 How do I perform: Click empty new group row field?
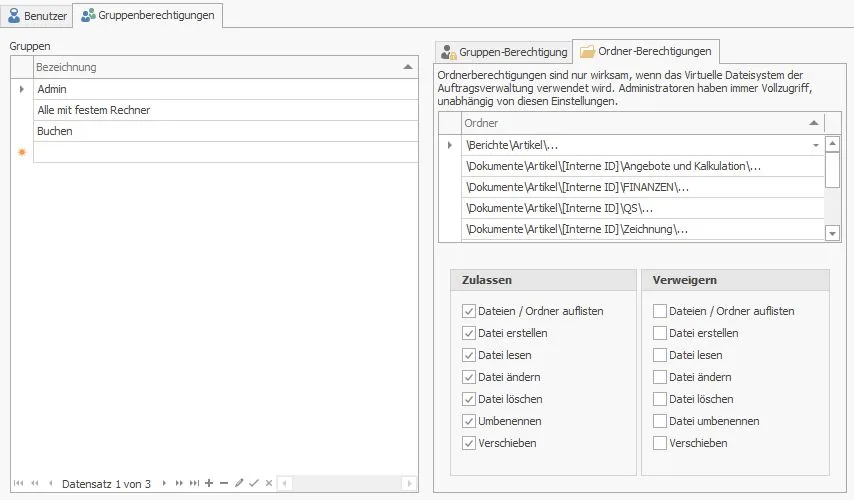(225, 152)
